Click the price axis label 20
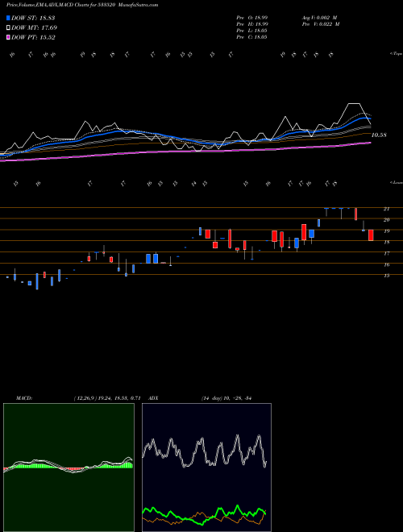 pos(386,220)
